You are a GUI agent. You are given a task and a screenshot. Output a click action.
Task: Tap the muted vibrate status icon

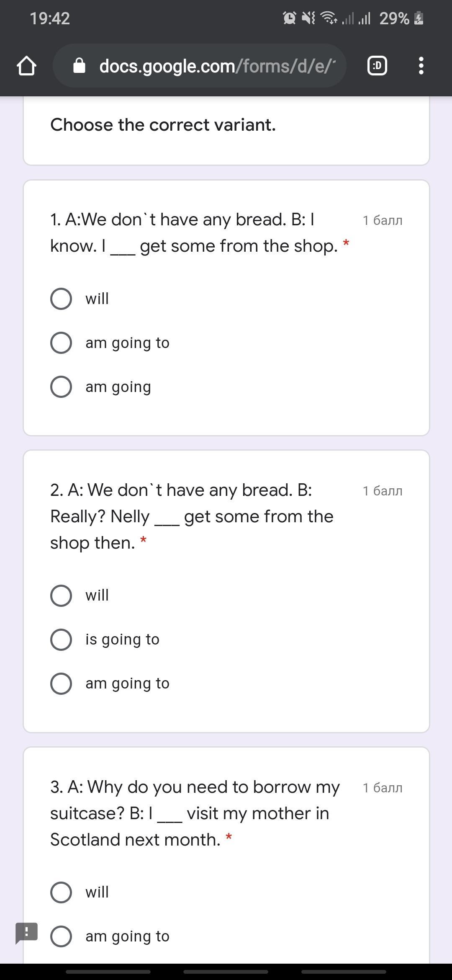click(308, 18)
